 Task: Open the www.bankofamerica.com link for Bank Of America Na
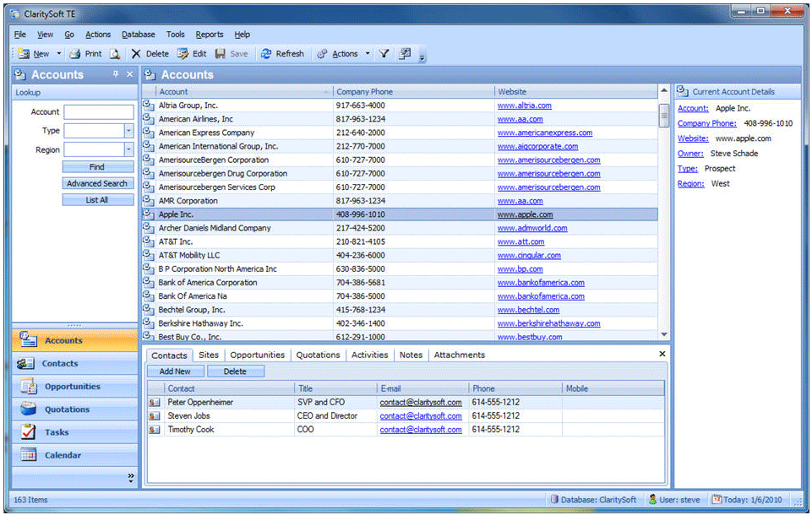(x=540, y=296)
